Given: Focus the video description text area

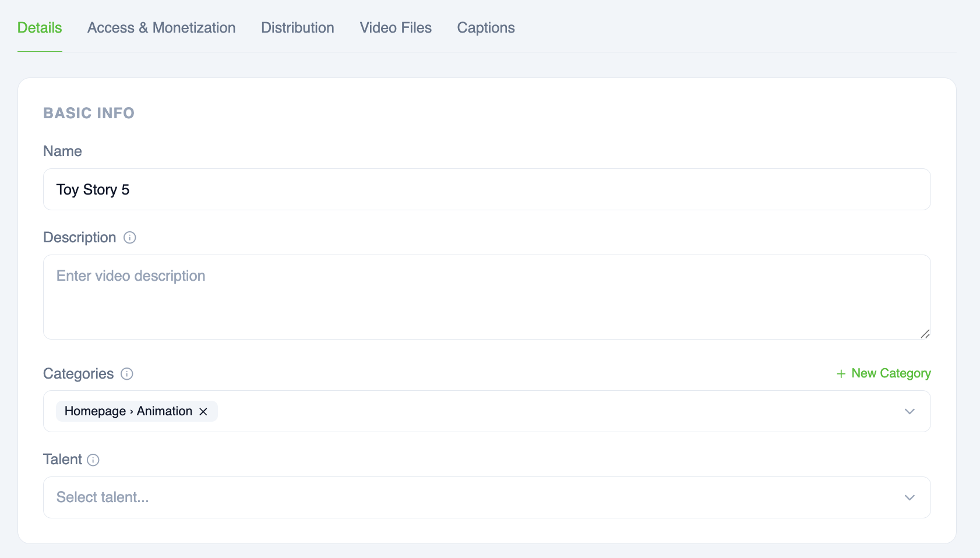Looking at the screenshot, I should [x=487, y=297].
